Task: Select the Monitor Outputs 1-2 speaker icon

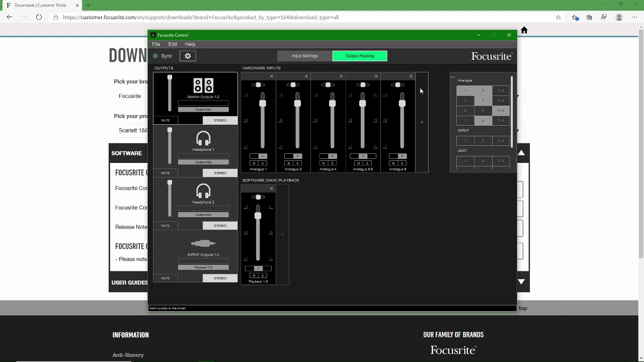Action: [203, 85]
